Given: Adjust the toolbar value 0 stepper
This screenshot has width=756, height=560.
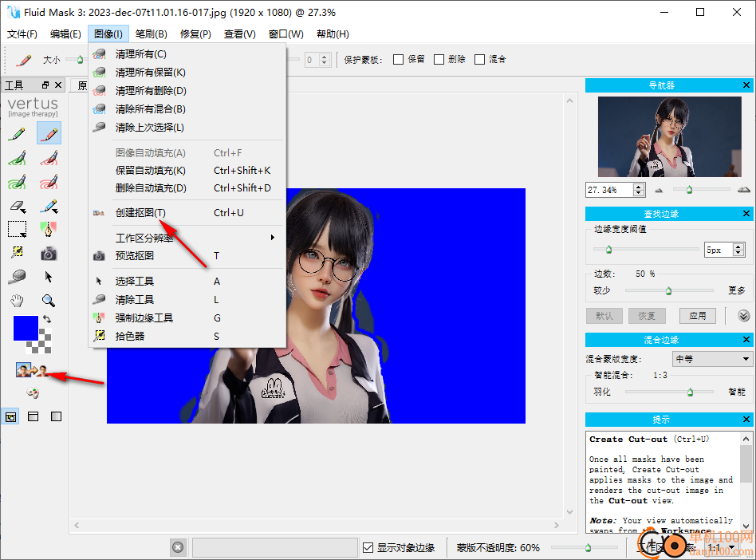Looking at the screenshot, I should 324,59.
